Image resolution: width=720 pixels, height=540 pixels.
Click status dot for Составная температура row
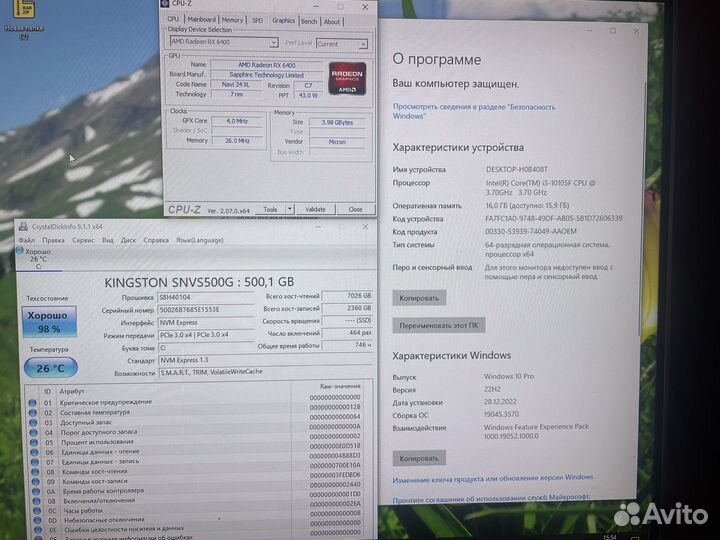click(x=33, y=413)
